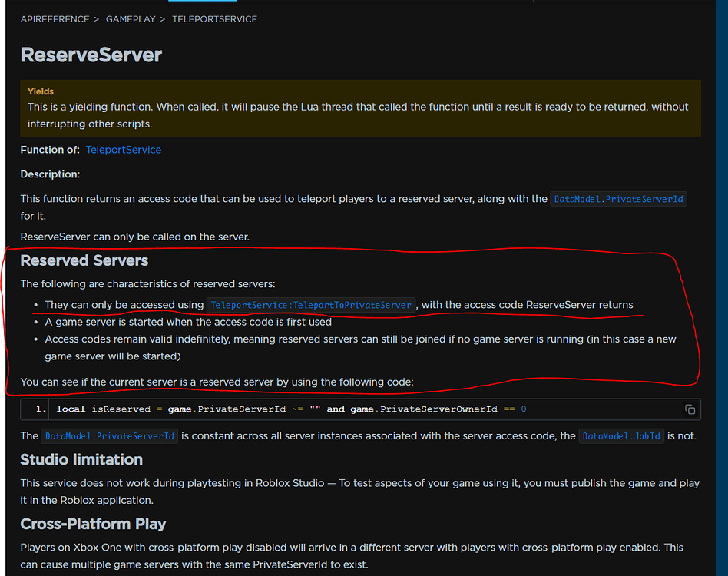Open TELEPORTSERVICE breadcrumb
Screen dimensions: 728x576
coord(214,19)
